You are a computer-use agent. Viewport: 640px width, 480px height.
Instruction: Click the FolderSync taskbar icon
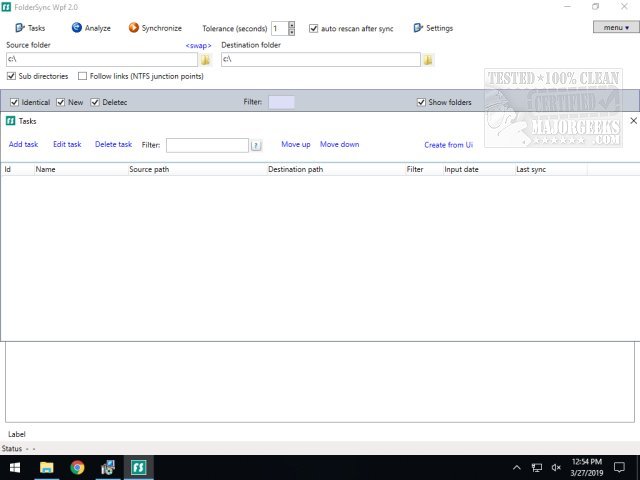(x=138, y=467)
